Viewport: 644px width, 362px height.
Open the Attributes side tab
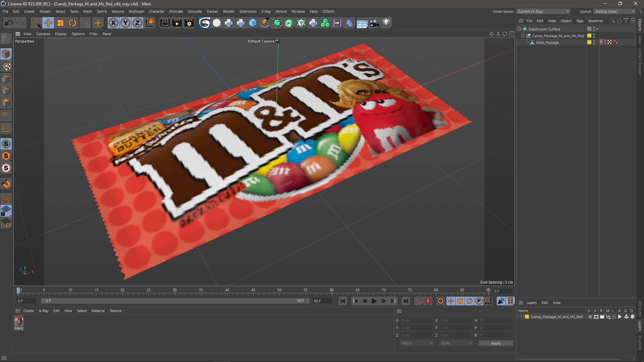click(x=640, y=309)
